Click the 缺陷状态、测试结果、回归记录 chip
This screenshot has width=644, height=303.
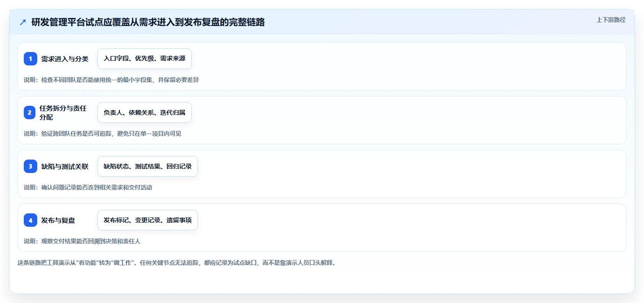[x=148, y=166]
